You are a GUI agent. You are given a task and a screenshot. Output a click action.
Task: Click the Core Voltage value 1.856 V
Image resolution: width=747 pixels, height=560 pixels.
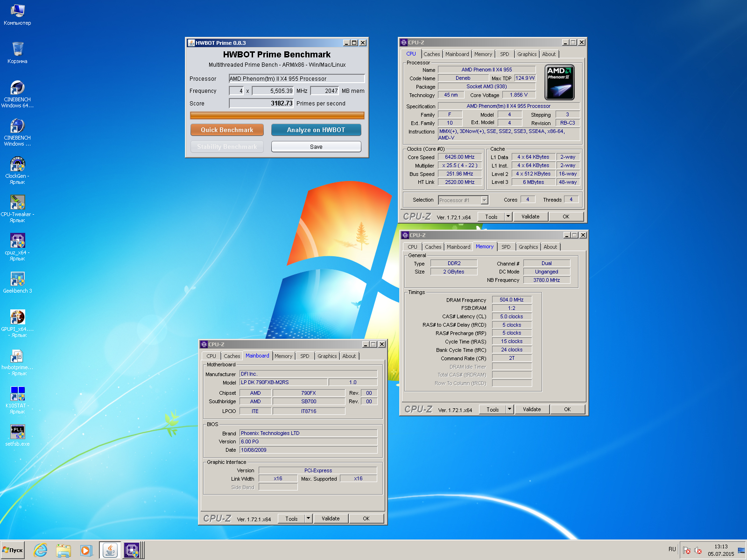click(x=519, y=95)
